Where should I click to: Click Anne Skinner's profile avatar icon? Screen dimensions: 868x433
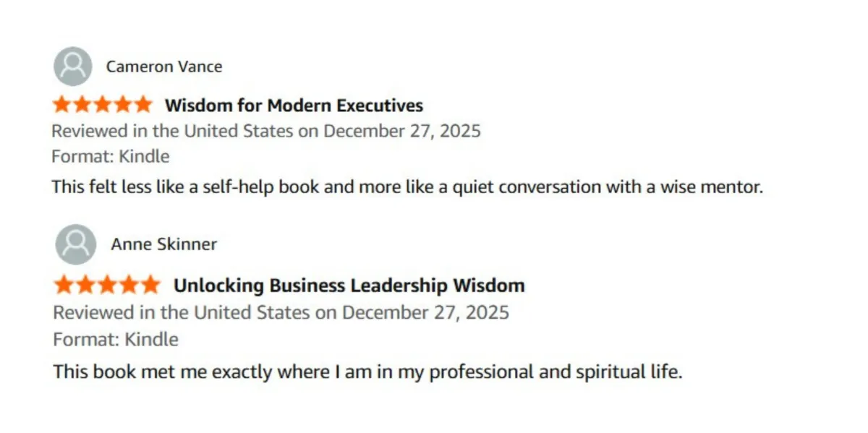75,244
